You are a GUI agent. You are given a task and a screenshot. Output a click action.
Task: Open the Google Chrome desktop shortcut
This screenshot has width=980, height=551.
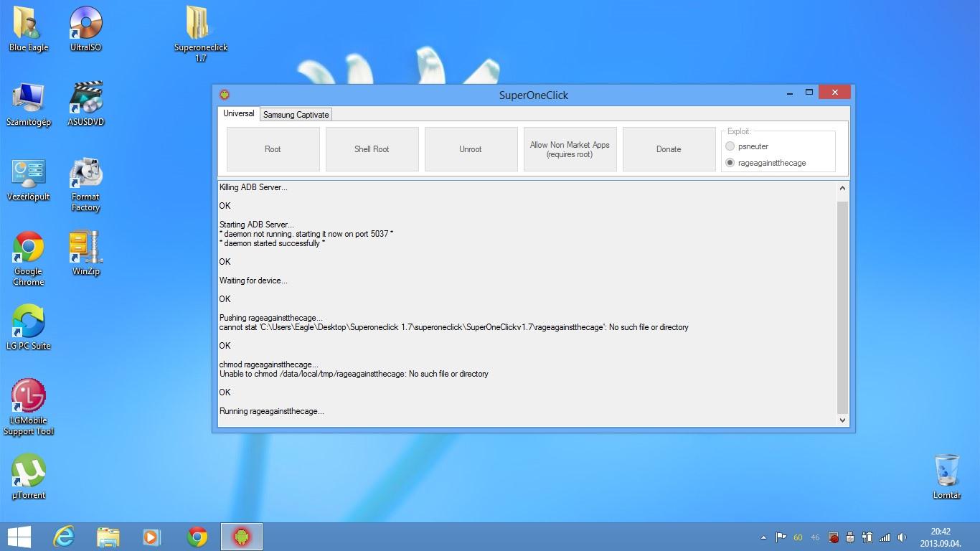29,258
